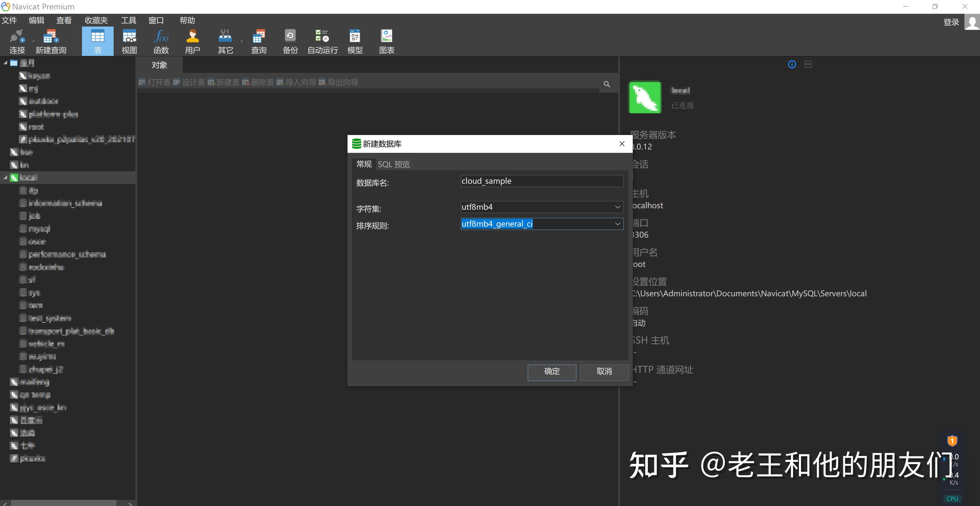Screen dimensions: 980x506
Task: Click the 确定 button to create database
Action: click(x=552, y=372)
